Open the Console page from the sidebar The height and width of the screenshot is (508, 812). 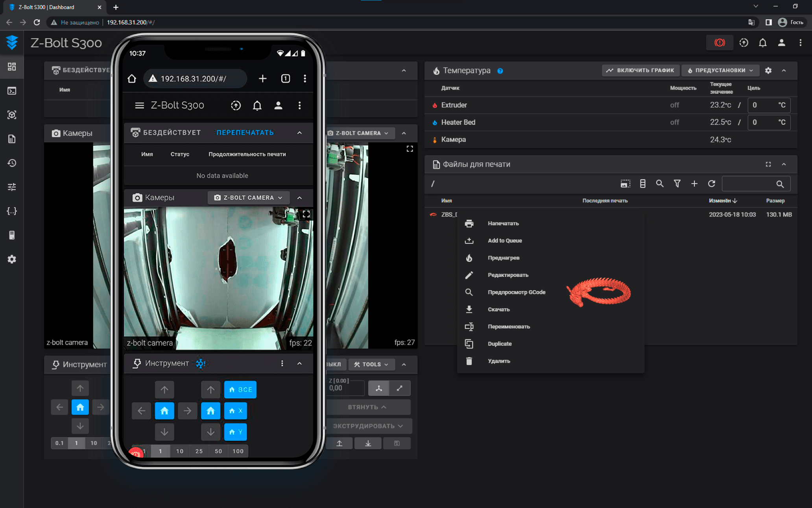coord(12,91)
